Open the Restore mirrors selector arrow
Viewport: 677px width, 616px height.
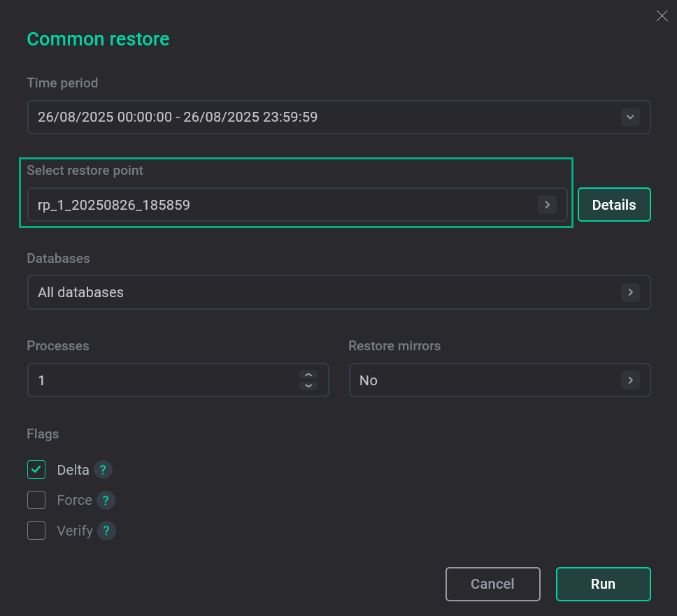(630, 380)
